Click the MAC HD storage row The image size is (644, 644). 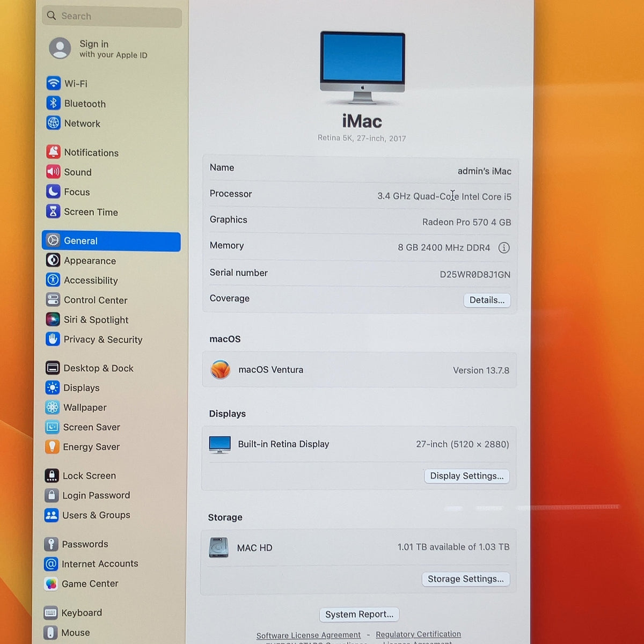point(358,547)
